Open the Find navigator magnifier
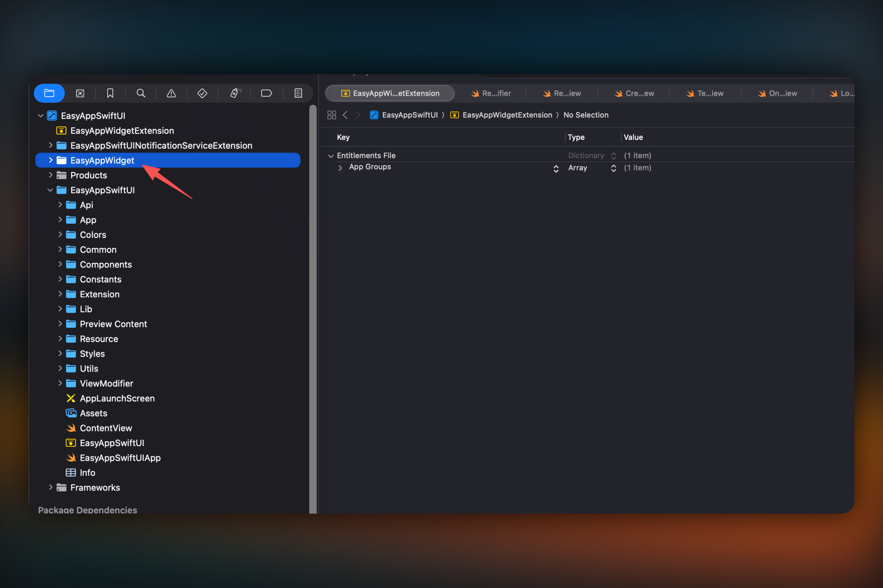The width and height of the screenshot is (883, 588). pos(140,93)
